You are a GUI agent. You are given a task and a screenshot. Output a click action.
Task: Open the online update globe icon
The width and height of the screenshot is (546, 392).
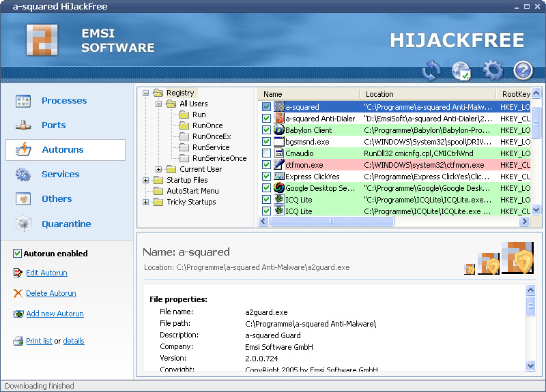click(461, 70)
